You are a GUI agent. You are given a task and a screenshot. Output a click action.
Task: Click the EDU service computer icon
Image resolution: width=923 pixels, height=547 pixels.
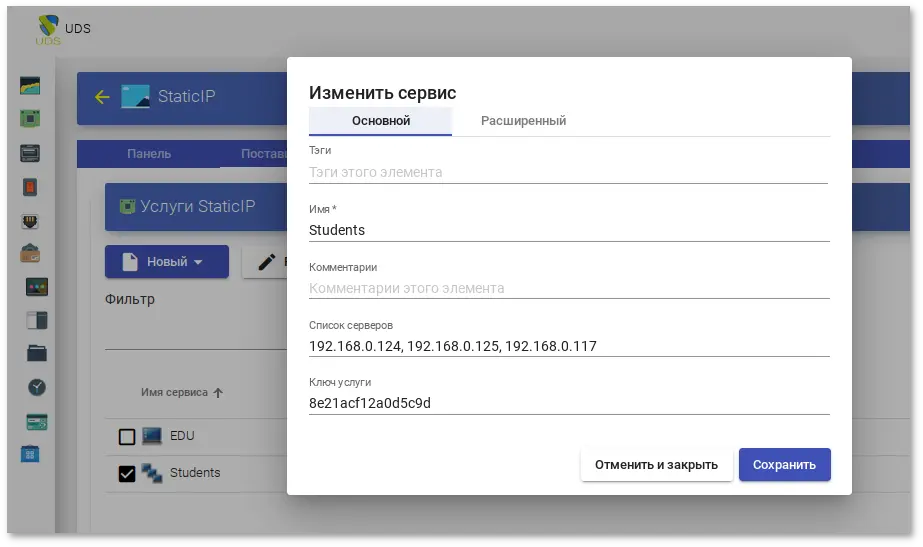pyautogui.click(x=152, y=436)
